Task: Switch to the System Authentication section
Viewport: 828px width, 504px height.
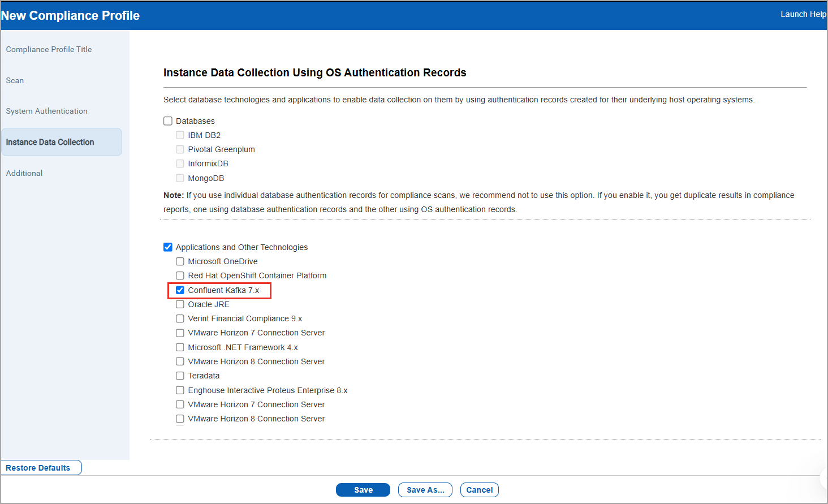Action: [46, 111]
